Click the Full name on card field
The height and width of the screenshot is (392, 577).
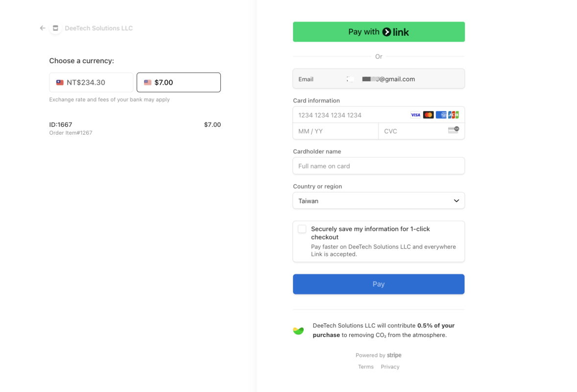[x=379, y=166]
